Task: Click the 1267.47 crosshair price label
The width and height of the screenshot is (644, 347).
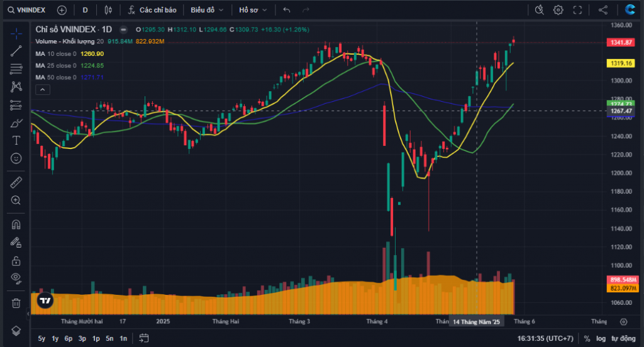Action: point(621,111)
